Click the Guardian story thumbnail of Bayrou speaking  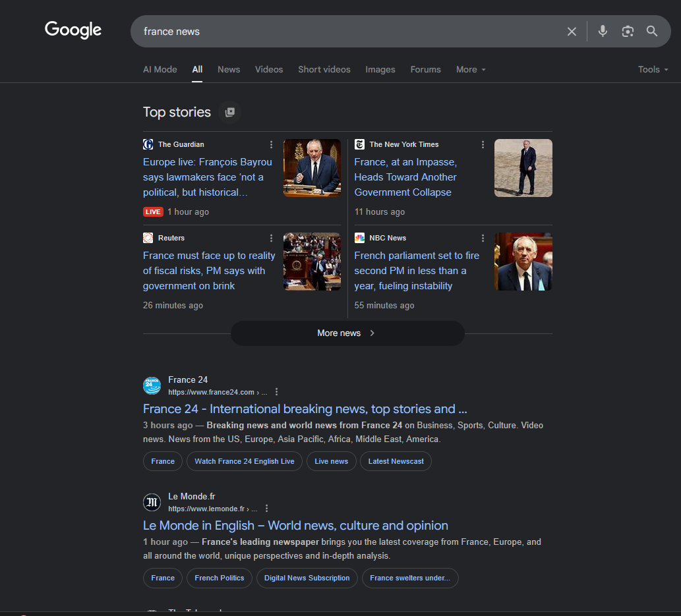pyautogui.click(x=312, y=168)
